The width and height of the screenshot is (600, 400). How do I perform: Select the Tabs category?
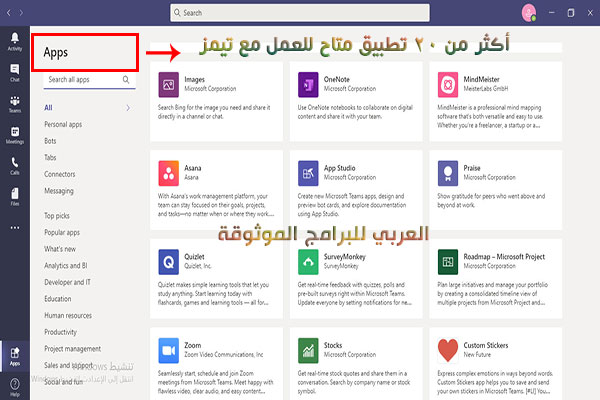[50, 157]
